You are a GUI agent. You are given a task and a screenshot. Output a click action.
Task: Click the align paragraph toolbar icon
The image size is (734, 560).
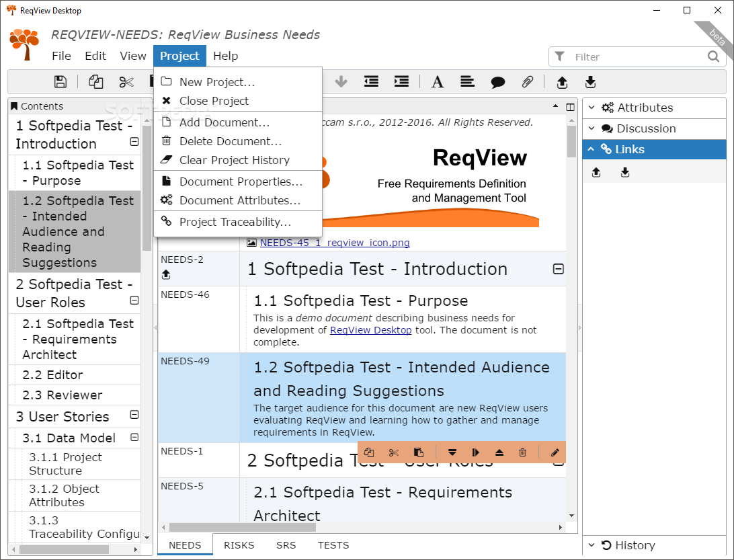(467, 82)
